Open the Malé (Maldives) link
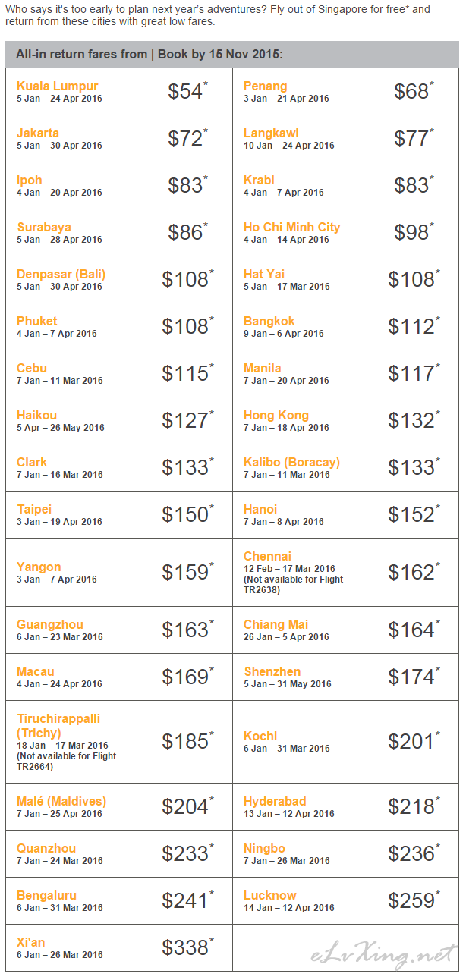The image size is (466, 980). click(61, 801)
